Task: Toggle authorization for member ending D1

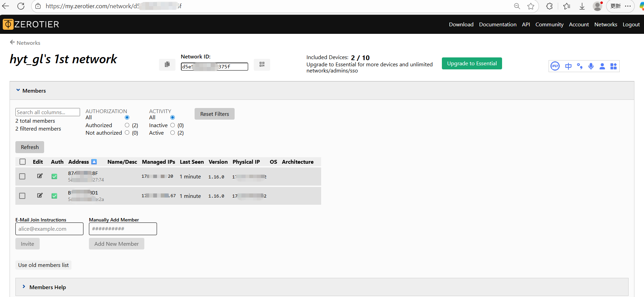Action: click(x=54, y=196)
